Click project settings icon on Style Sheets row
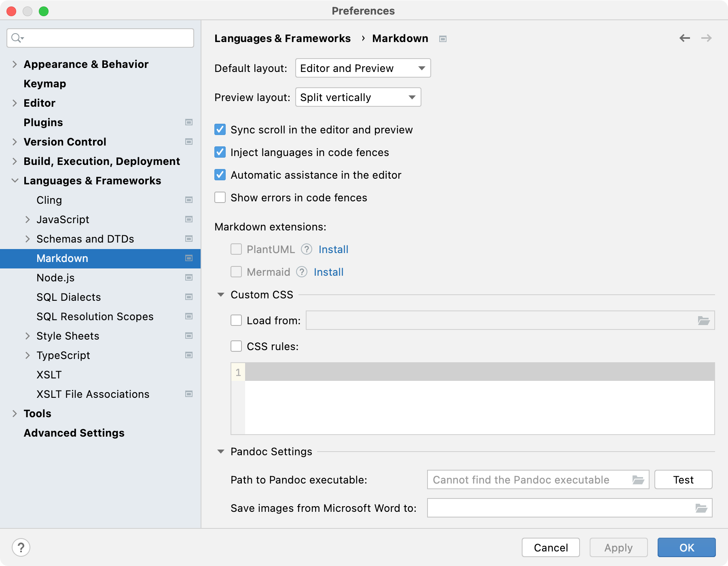Image resolution: width=728 pixels, height=566 pixels. pos(189,336)
